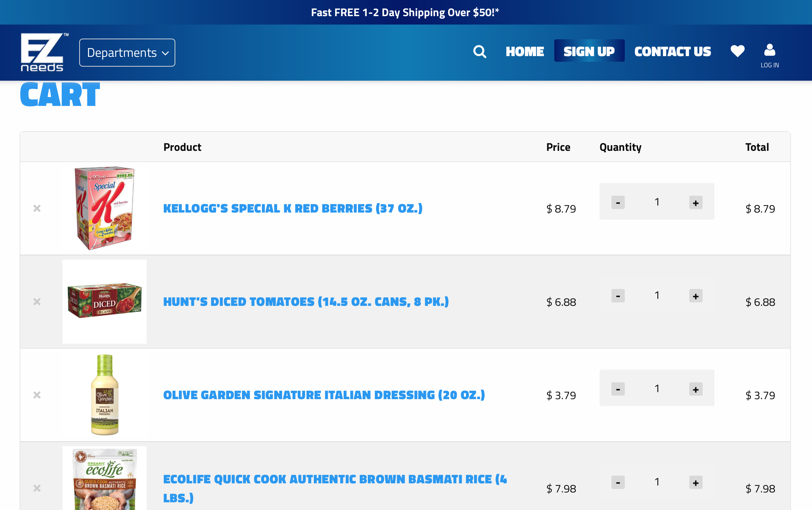Viewport: 812px width, 510px height.
Task: Open the Contact Us page
Action: click(672, 52)
